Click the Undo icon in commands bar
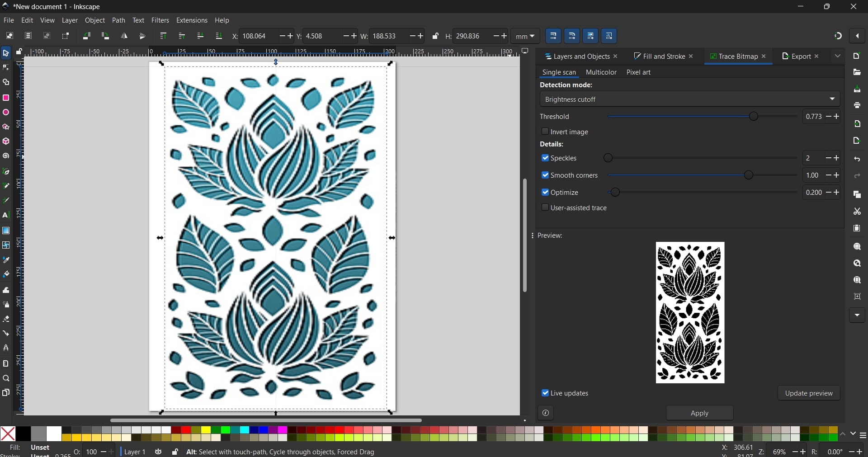Viewport: 868px width, 457px height. (x=857, y=159)
